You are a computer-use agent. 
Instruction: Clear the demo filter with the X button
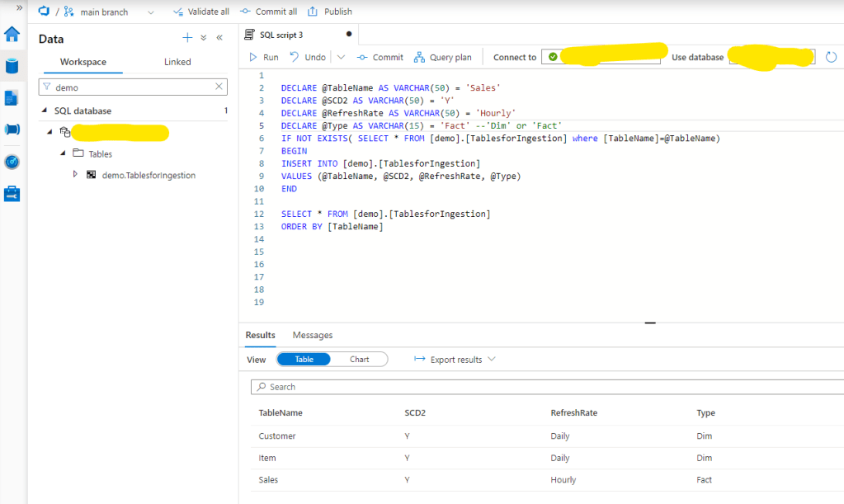[x=218, y=87]
